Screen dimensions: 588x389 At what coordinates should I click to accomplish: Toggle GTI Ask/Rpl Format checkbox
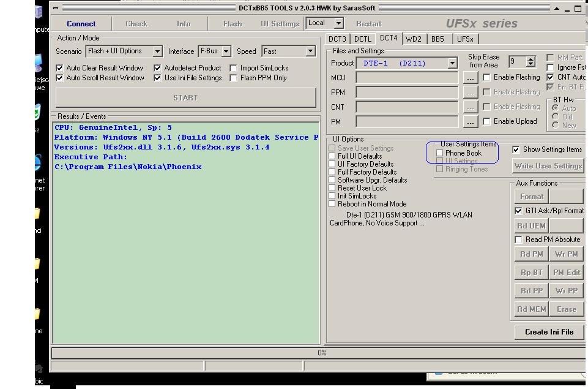pos(518,211)
